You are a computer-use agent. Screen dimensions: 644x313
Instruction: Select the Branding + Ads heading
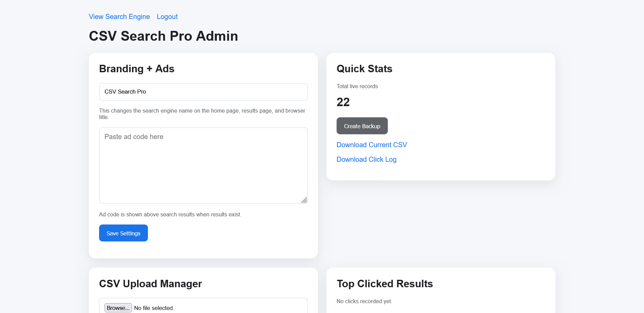pos(136,69)
